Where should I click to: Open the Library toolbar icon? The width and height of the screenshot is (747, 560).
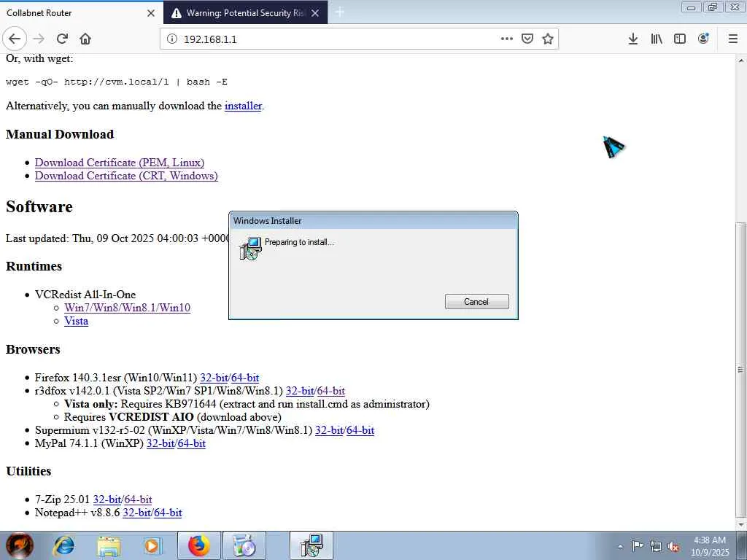(x=657, y=39)
